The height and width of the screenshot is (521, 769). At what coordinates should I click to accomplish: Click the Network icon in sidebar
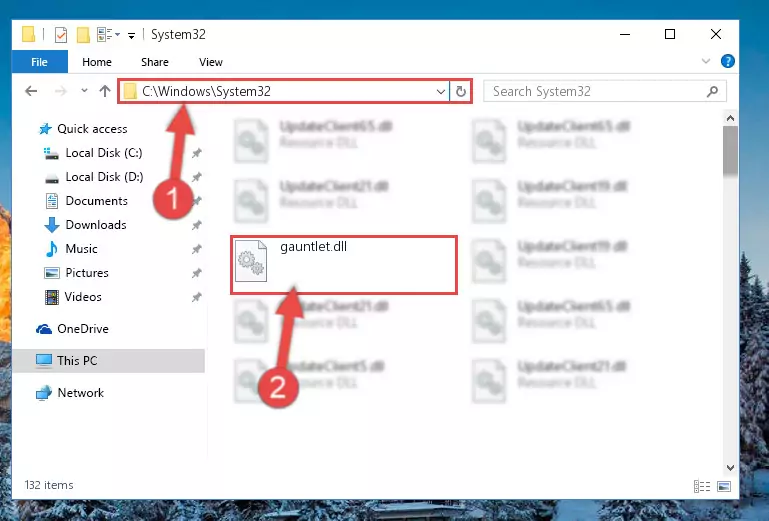[44, 393]
